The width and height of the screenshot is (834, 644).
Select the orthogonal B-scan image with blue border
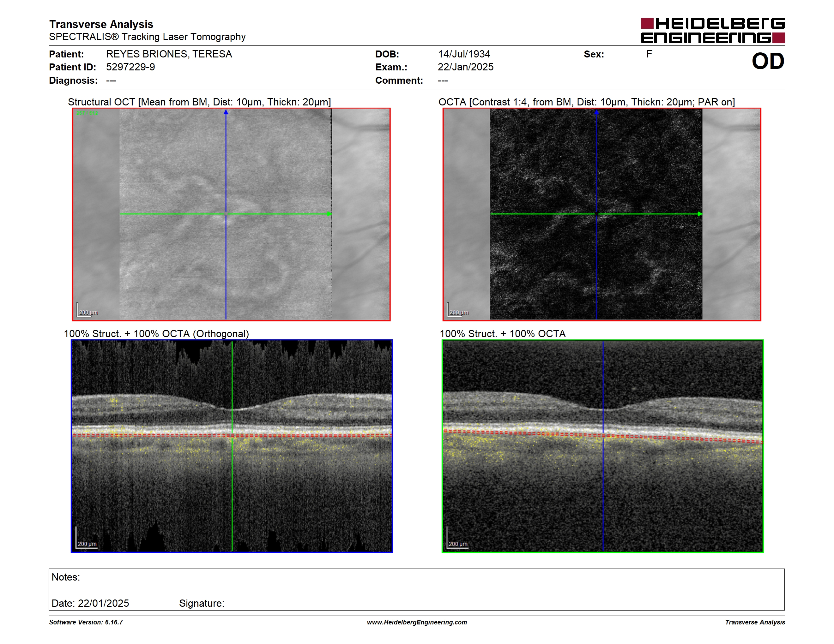232,446
